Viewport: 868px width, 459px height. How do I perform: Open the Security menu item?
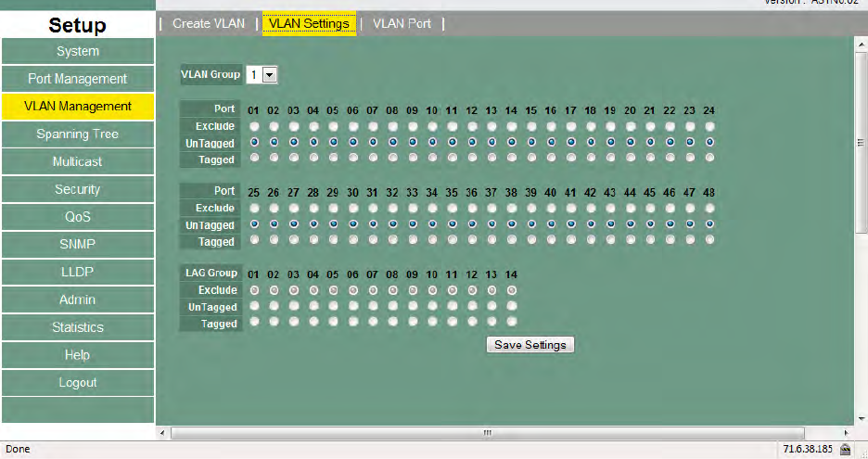click(x=77, y=189)
